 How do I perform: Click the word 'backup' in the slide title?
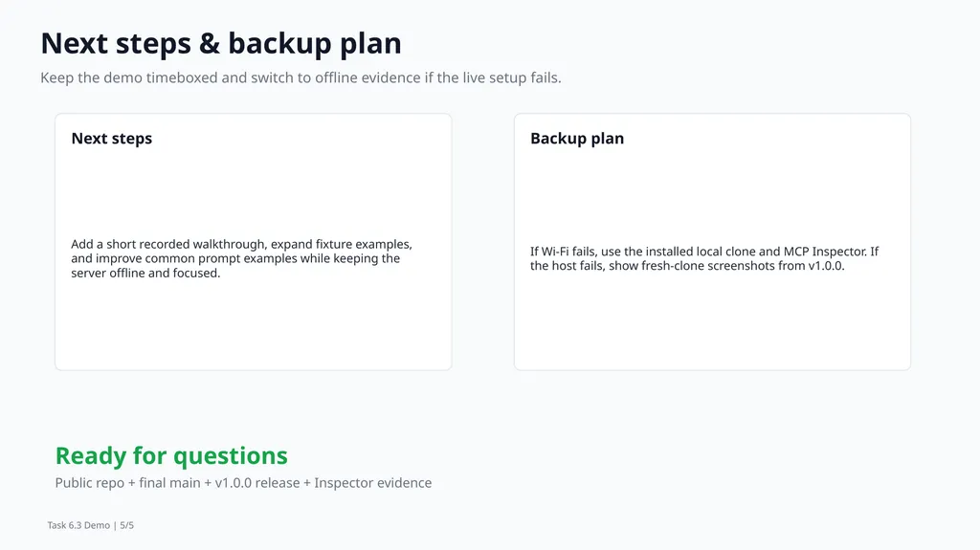(279, 44)
